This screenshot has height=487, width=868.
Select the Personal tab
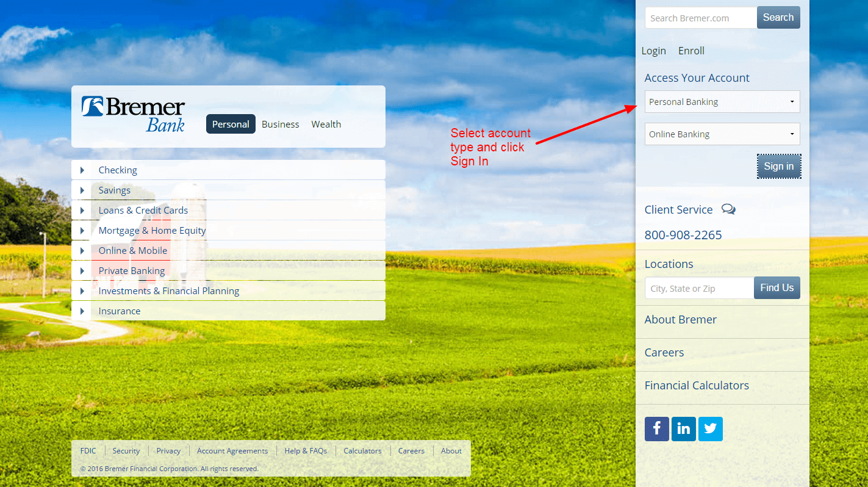pos(231,124)
